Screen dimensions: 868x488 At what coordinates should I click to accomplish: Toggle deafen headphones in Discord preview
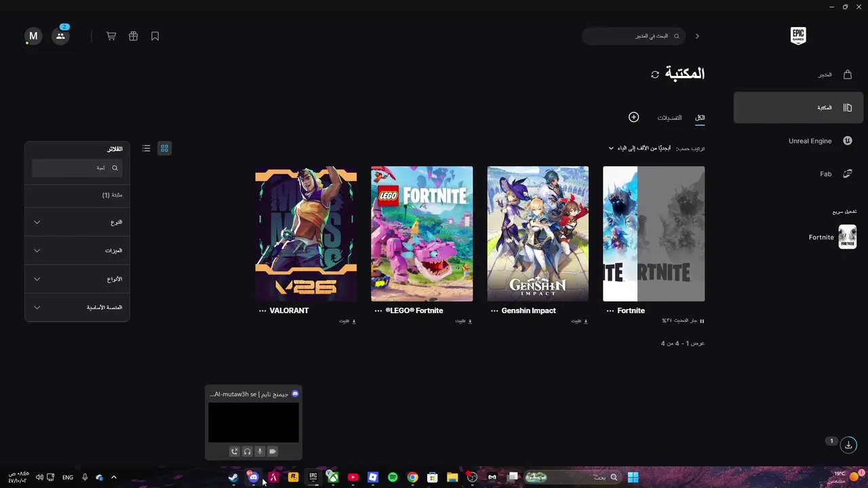[x=247, y=451]
